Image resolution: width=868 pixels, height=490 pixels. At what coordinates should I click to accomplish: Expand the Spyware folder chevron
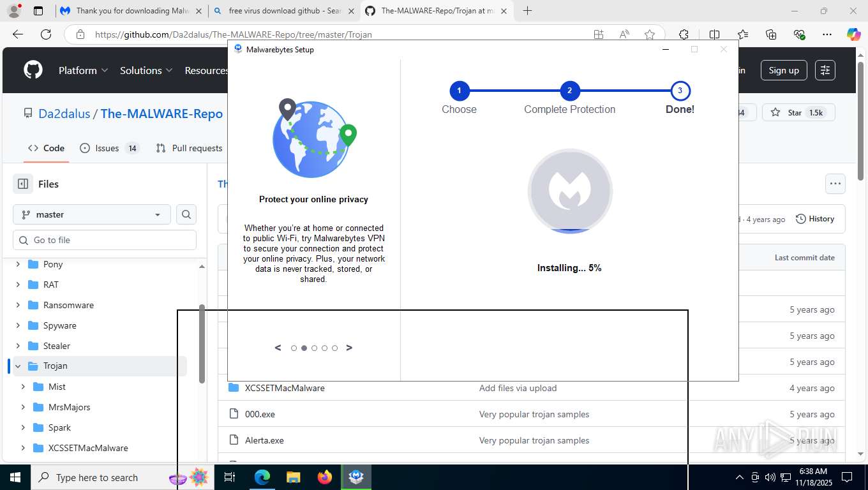coord(18,325)
